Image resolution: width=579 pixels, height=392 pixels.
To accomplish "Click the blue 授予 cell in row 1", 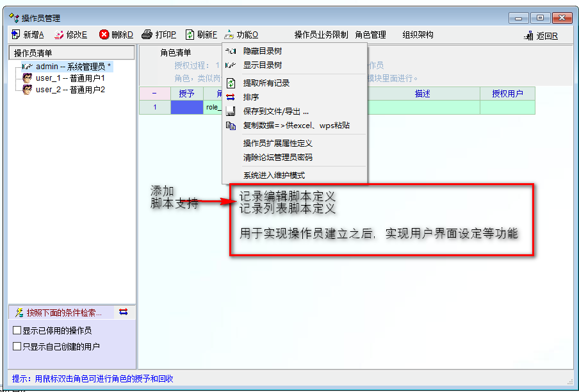I will point(186,107).
